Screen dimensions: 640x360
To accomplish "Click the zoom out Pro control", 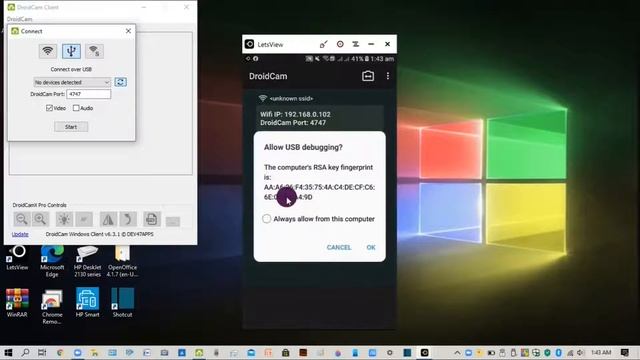I will click(21, 220).
